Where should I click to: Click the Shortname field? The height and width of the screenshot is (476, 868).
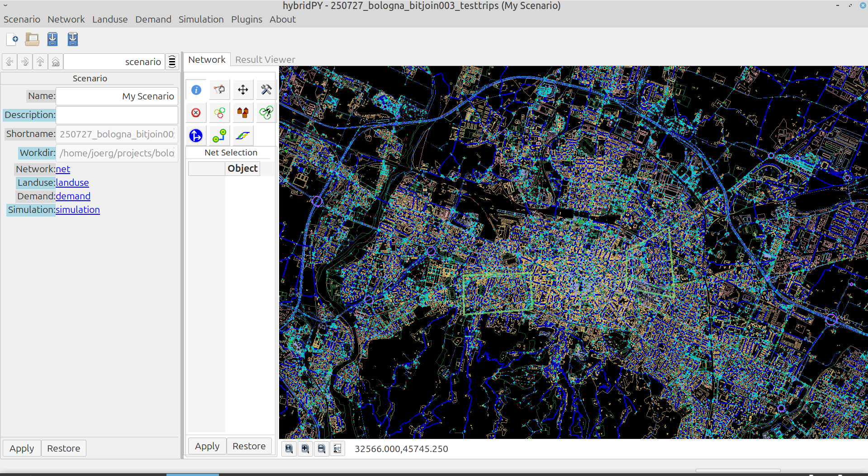tap(117, 134)
